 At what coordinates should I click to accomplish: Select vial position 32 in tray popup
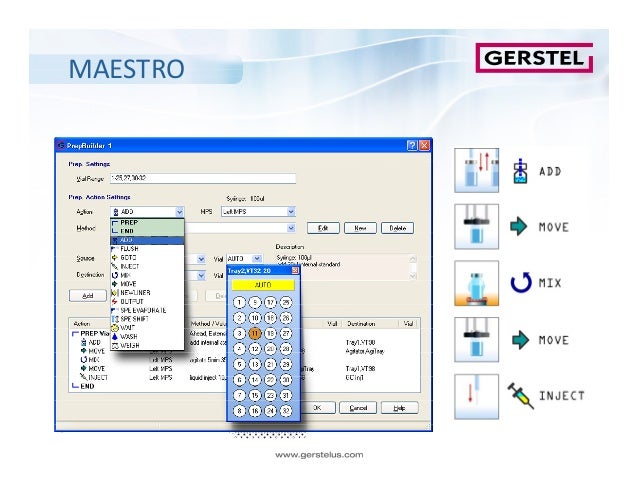(286, 410)
